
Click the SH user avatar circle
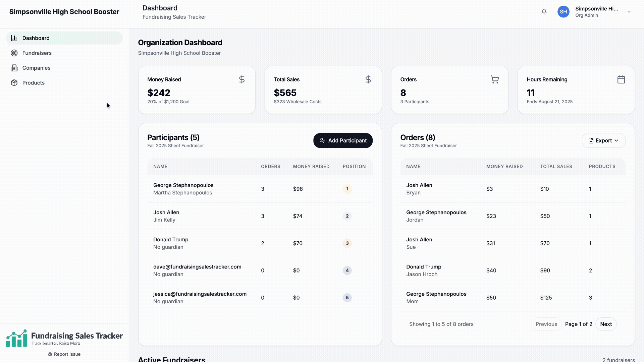pos(563,12)
